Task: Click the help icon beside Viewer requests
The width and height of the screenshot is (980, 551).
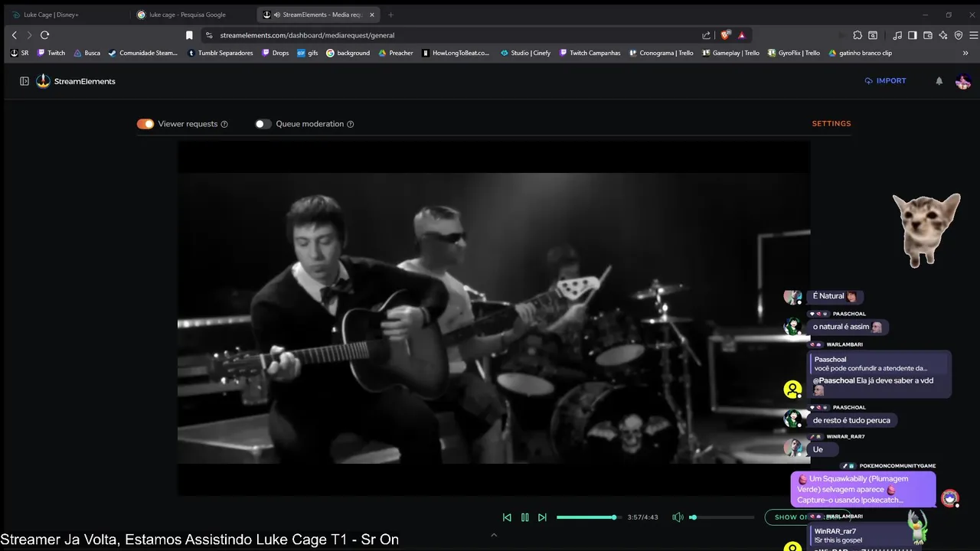Action: click(224, 124)
